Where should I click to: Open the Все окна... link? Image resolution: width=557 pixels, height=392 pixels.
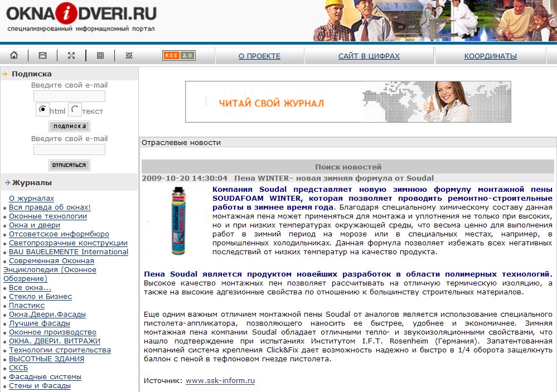(30, 288)
